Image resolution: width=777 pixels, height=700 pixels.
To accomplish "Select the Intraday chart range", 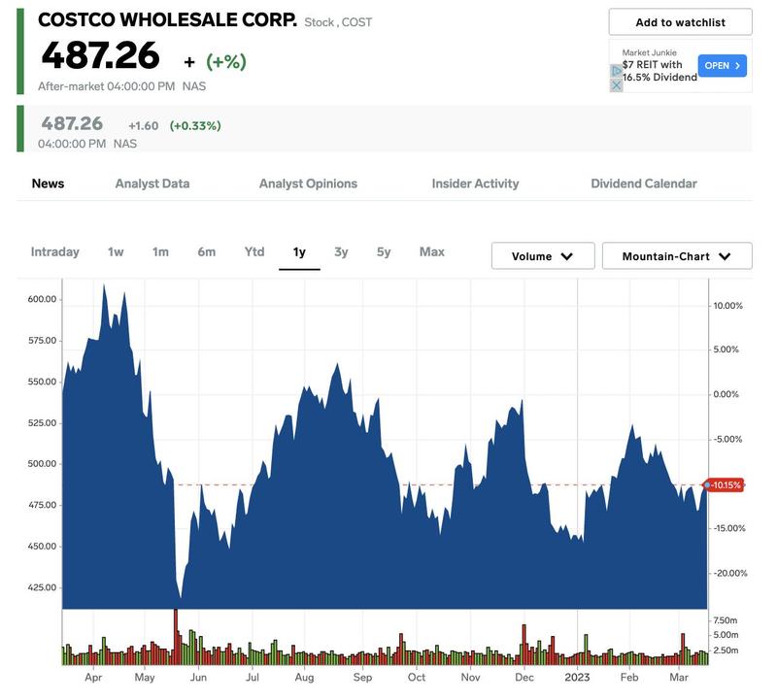I will (x=55, y=252).
